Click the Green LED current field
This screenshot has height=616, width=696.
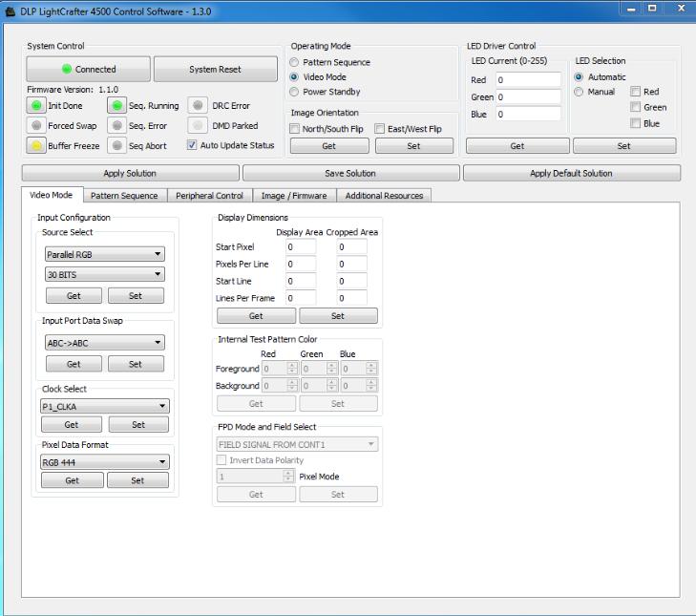pos(528,96)
